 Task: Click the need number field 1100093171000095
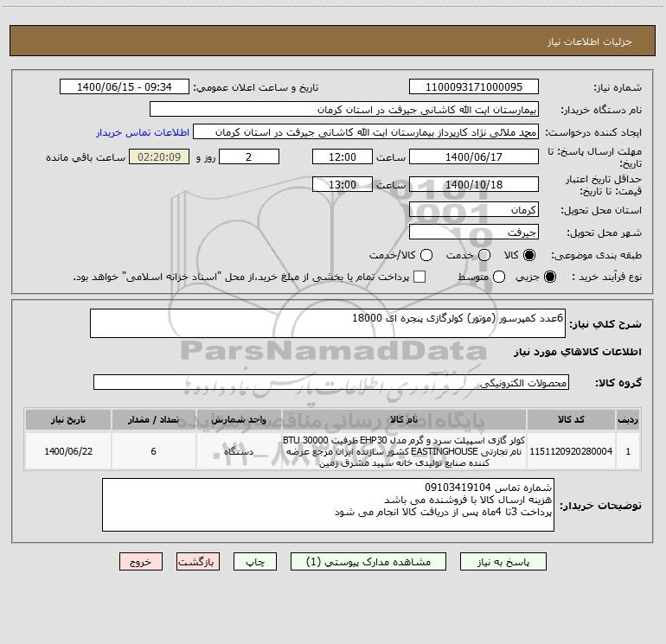point(474,86)
